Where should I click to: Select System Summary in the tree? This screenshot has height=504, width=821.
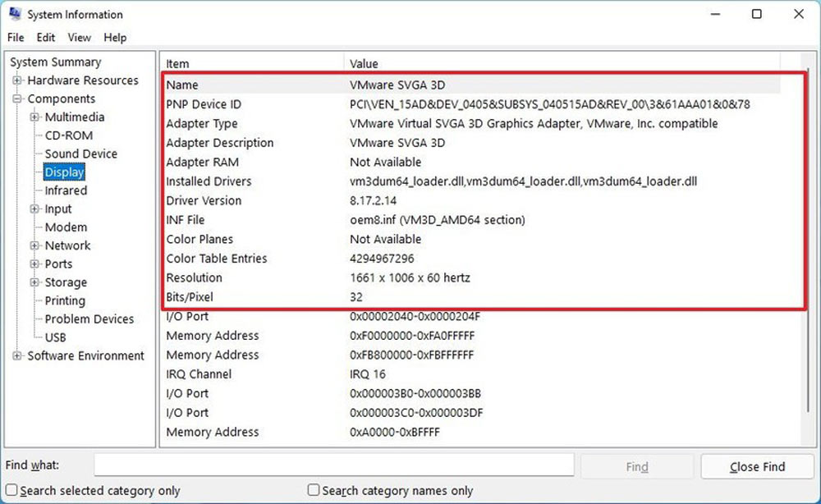pos(56,62)
